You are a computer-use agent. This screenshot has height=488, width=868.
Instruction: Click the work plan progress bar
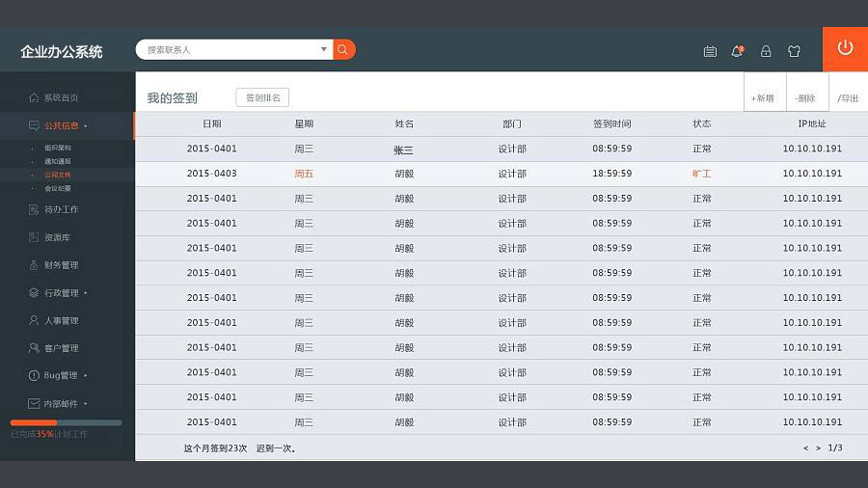pos(66,422)
